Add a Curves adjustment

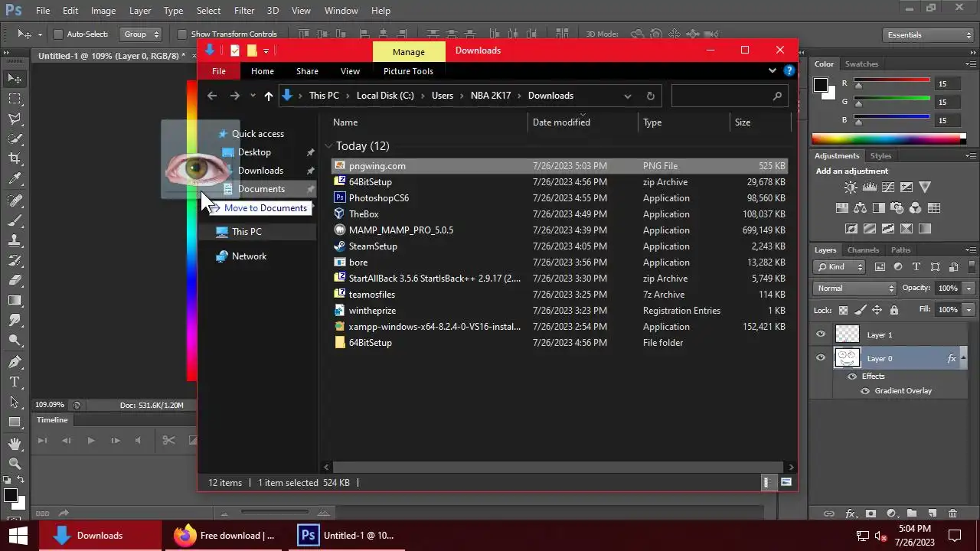[x=888, y=187]
